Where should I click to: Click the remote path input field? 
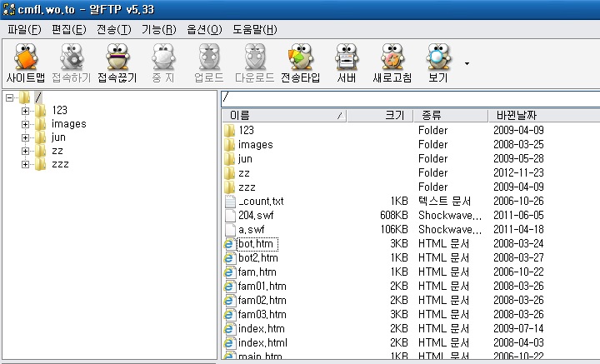pyautogui.click(x=408, y=97)
